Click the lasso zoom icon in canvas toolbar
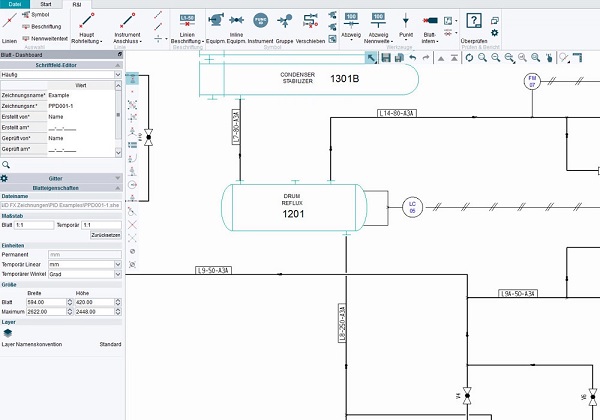 [x=563, y=58]
